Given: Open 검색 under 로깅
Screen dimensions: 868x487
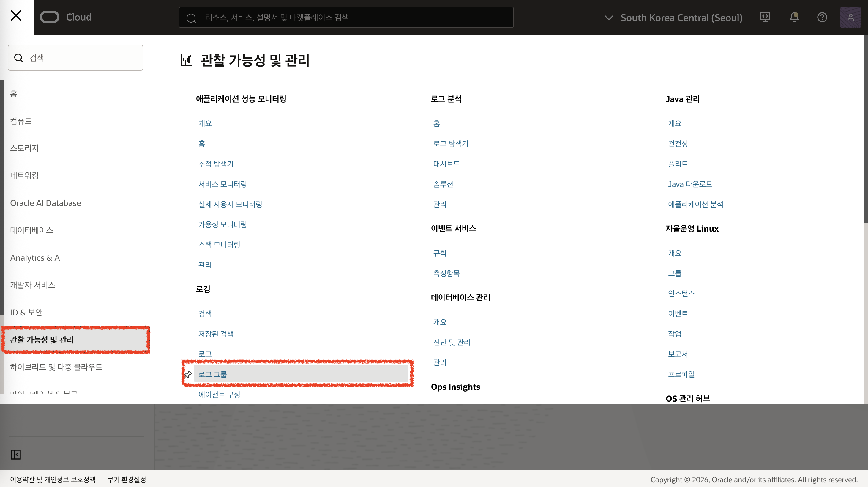Looking at the screenshot, I should (x=205, y=314).
